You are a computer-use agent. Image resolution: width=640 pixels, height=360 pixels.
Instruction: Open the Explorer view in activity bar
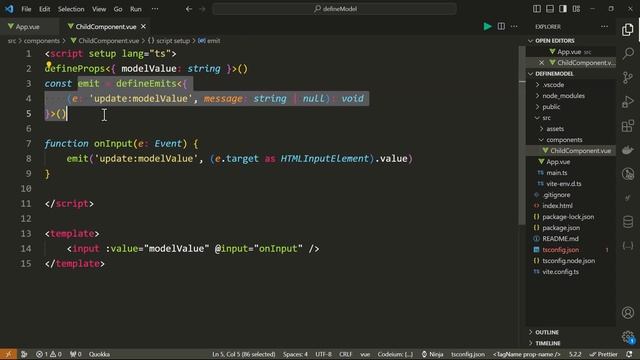[628, 29]
